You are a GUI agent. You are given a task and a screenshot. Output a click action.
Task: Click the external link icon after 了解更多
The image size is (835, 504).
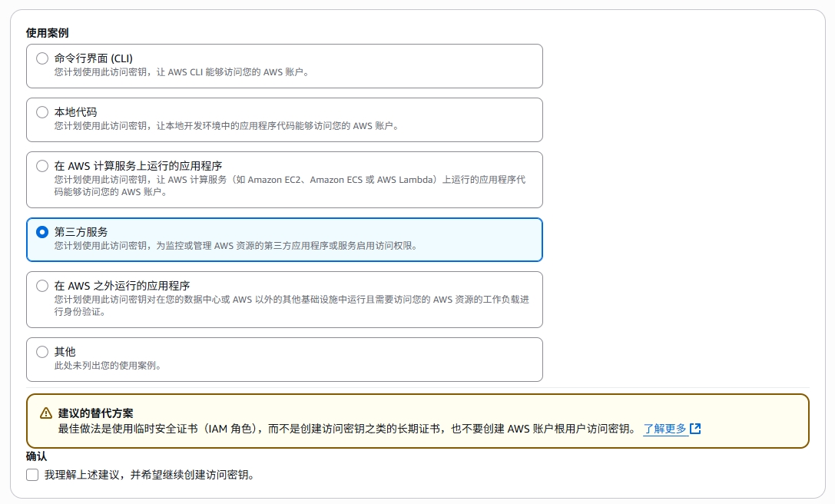click(x=695, y=429)
